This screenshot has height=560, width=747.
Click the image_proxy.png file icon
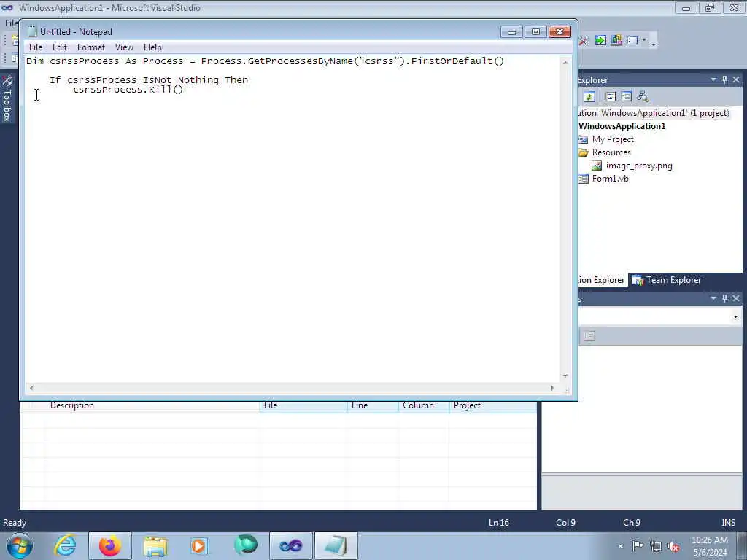(x=597, y=166)
